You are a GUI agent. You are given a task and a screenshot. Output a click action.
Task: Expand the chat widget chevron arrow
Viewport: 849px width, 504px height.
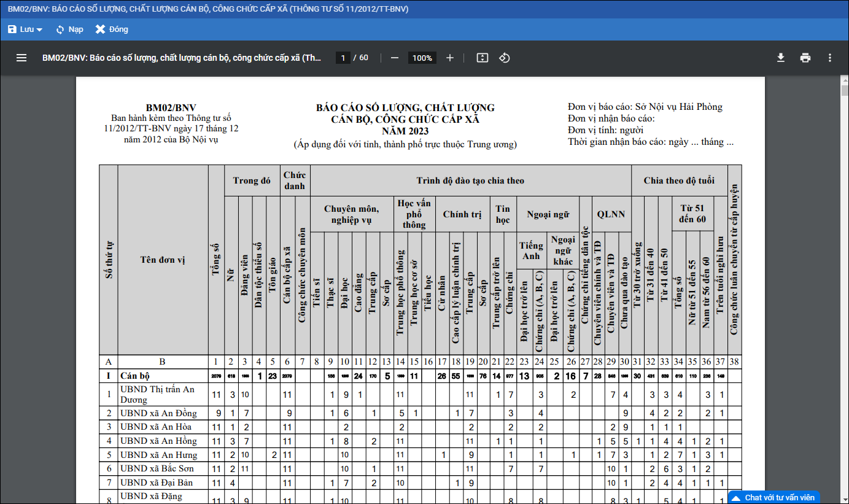[737, 497]
